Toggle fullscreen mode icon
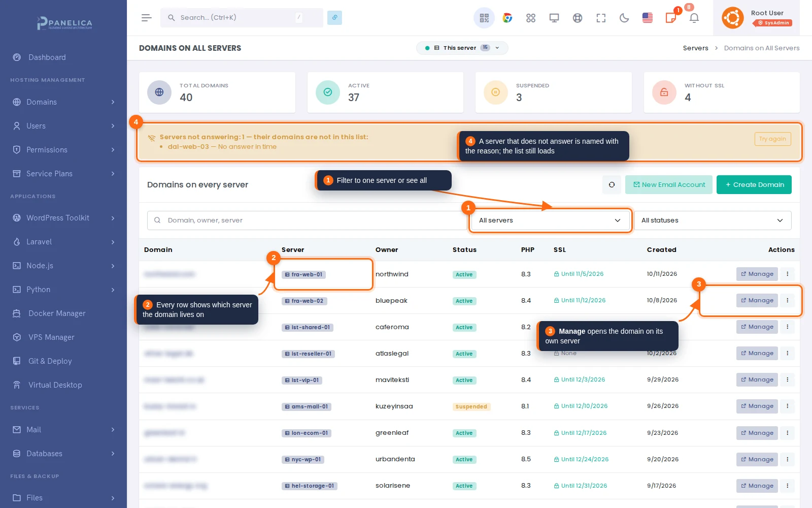The height and width of the screenshot is (508, 812). point(601,18)
